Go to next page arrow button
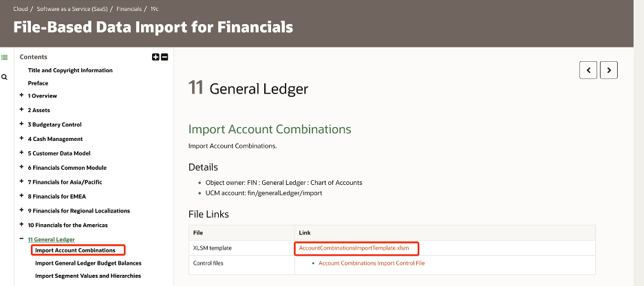Image resolution: width=644 pixels, height=286 pixels. [x=609, y=69]
